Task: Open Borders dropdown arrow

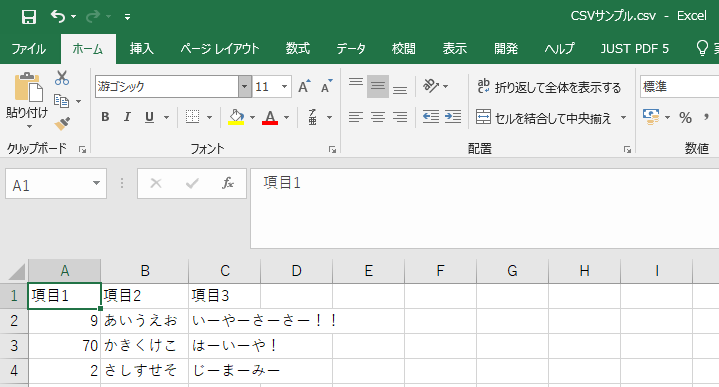Action: point(210,118)
